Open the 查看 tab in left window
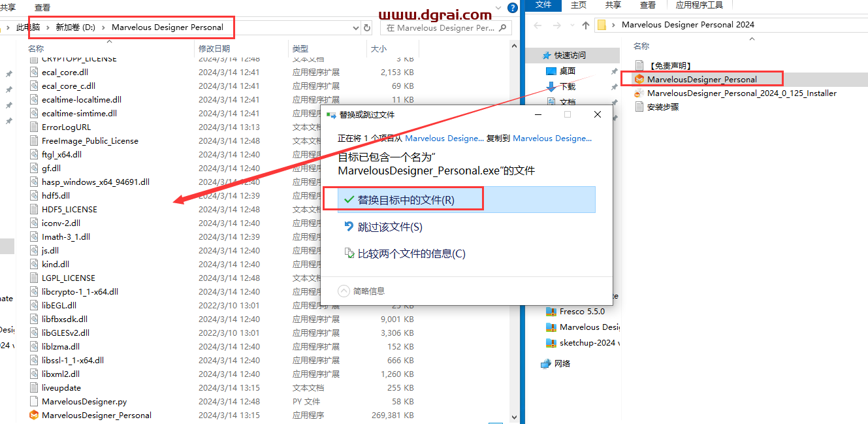 pos(42,7)
